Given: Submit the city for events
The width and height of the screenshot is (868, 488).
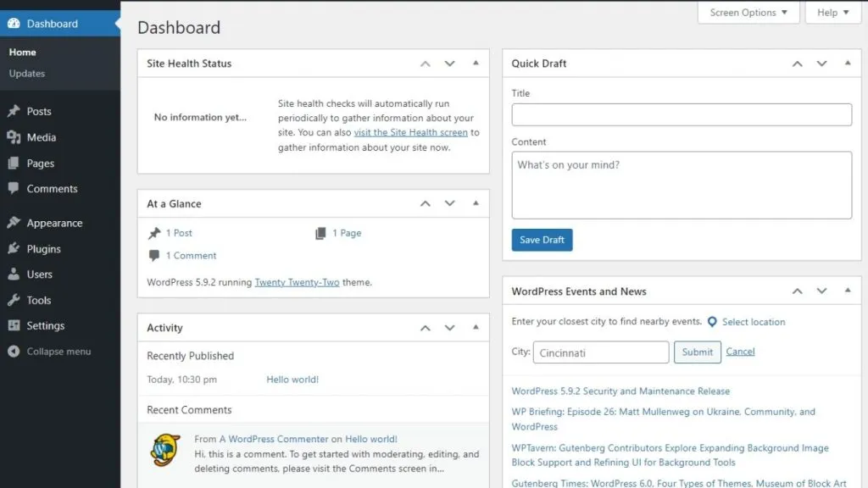Looking at the screenshot, I should 697,352.
